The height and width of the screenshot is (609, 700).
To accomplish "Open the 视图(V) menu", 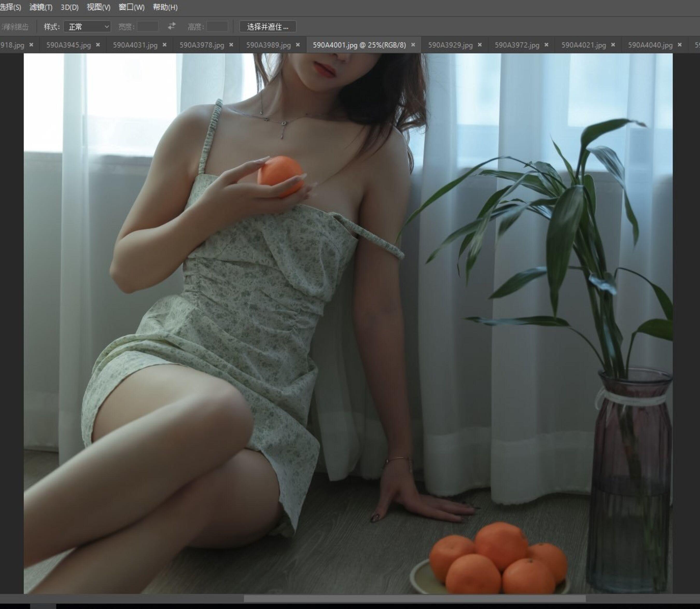I will [98, 7].
